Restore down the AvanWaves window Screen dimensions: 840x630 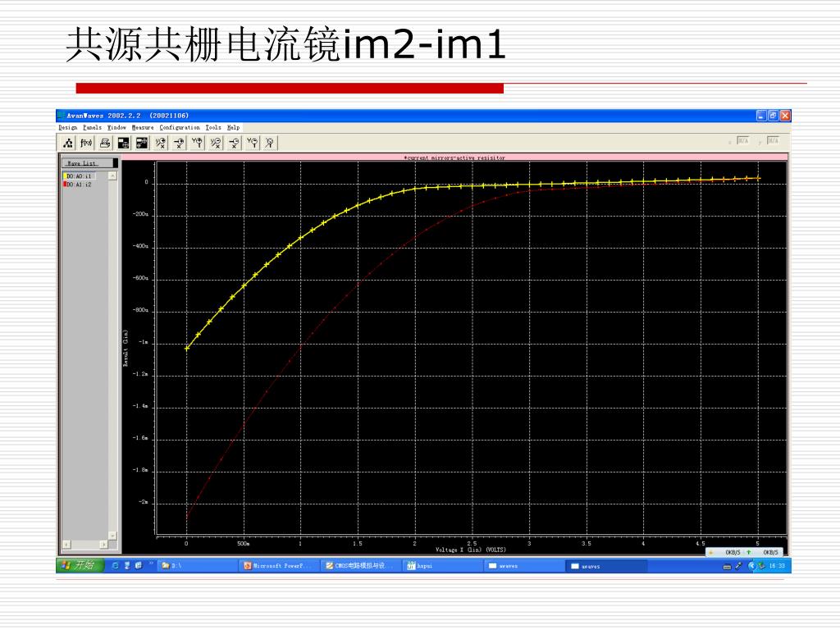pyautogui.click(x=773, y=116)
